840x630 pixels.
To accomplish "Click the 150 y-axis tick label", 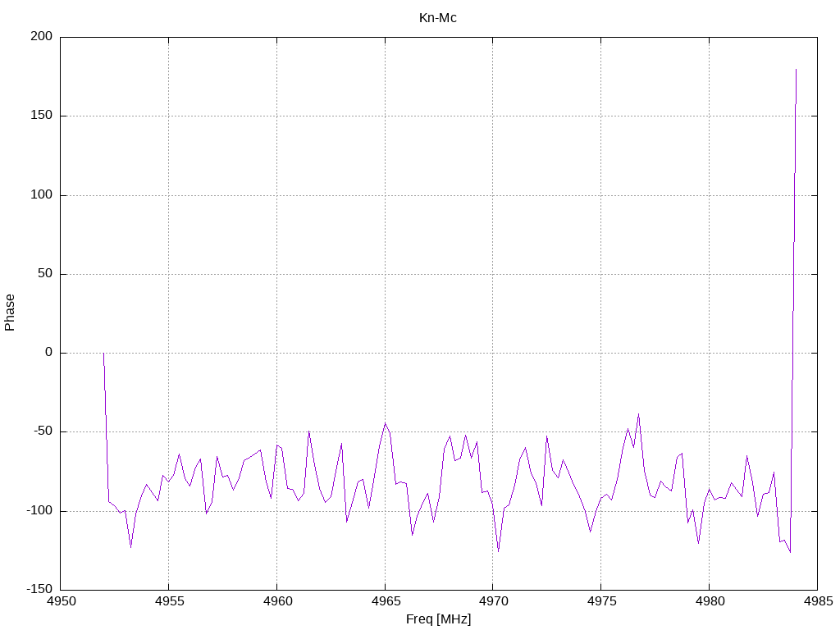I will click(x=42, y=116).
